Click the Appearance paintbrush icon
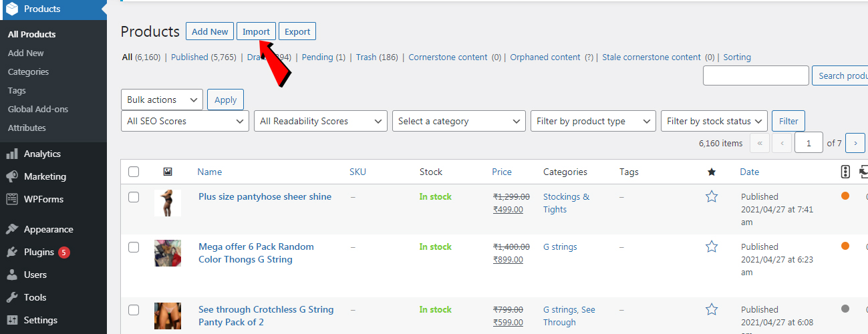 pyautogui.click(x=12, y=229)
